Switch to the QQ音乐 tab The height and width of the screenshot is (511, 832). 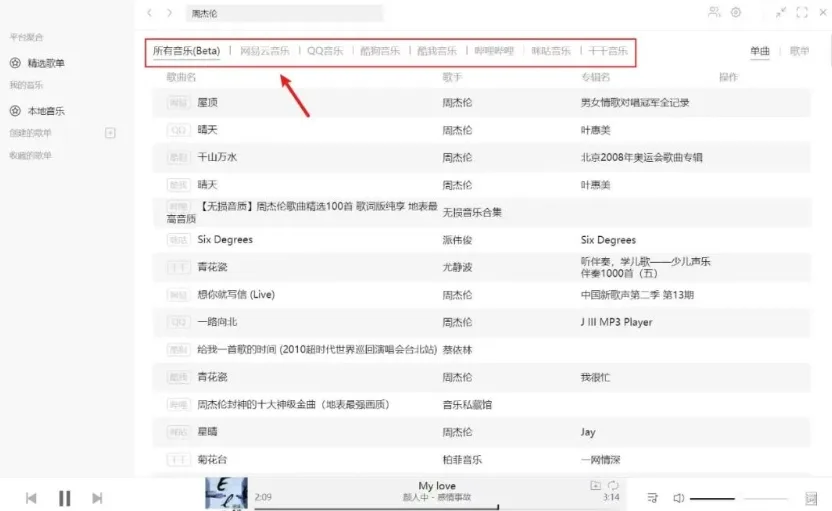point(325,51)
